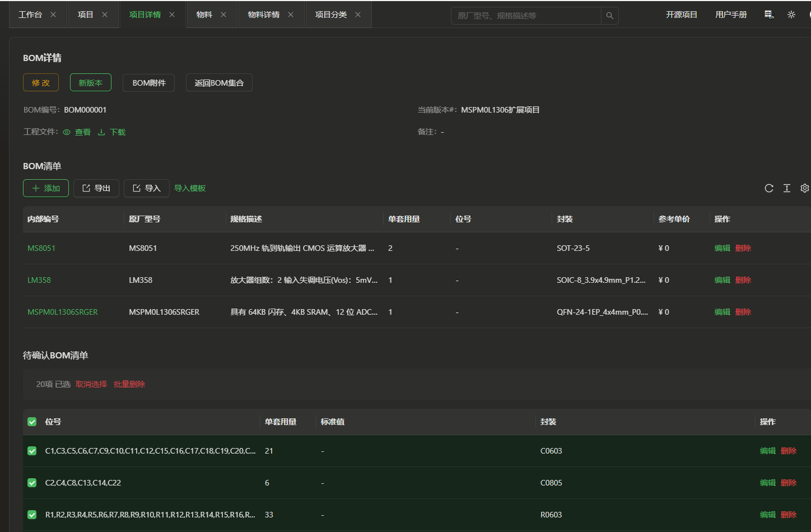Close the 物料详情 tab
The height and width of the screenshot is (532, 811).
tap(291, 15)
